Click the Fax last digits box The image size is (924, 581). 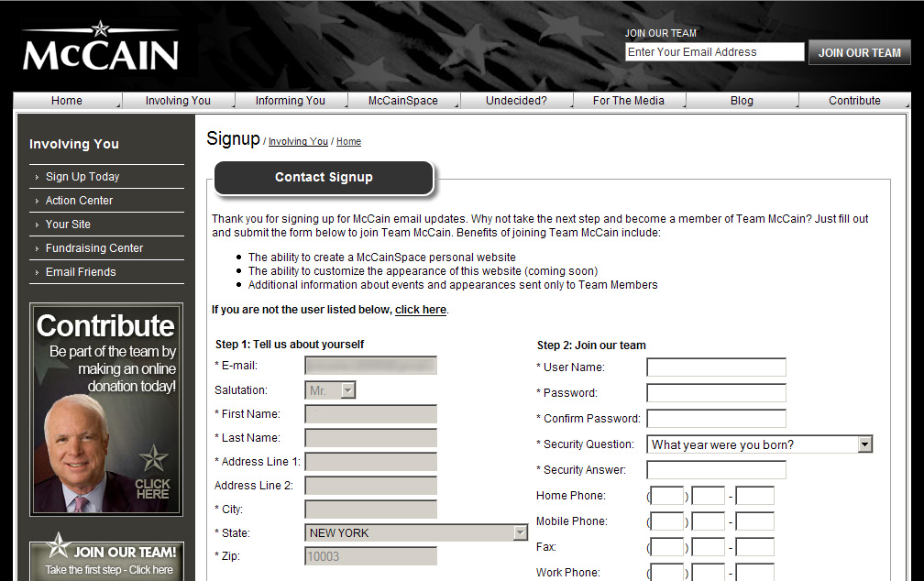pyautogui.click(x=755, y=547)
